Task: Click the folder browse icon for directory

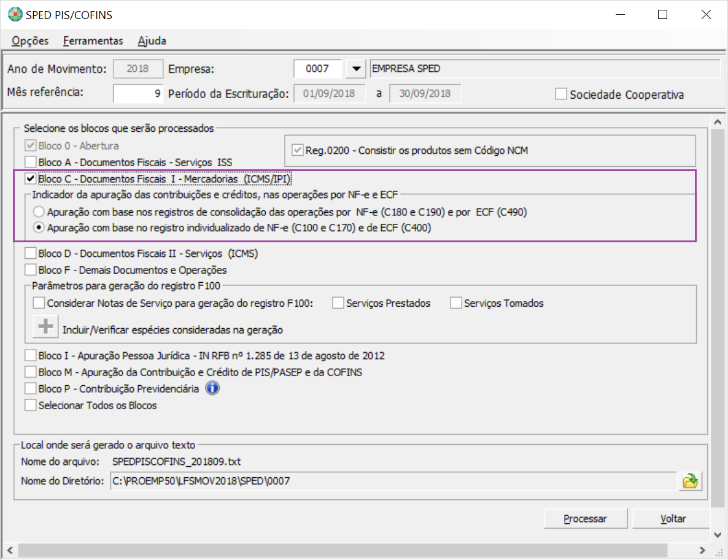Action: 691,481
